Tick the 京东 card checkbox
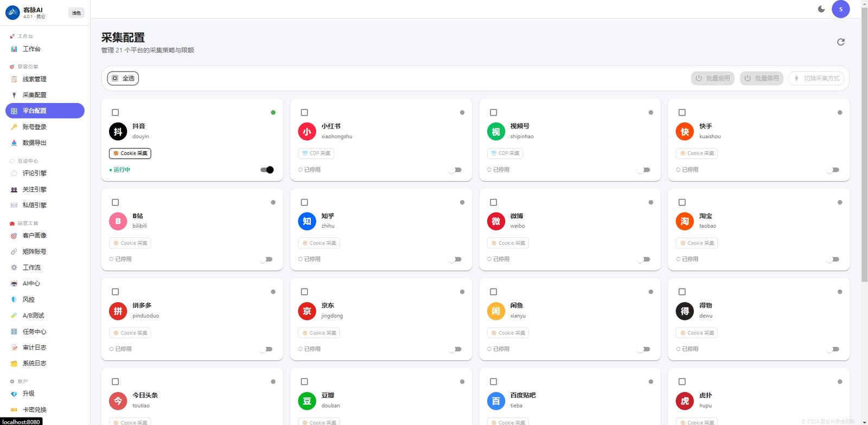The height and width of the screenshot is (425, 868). click(x=304, y=292)
